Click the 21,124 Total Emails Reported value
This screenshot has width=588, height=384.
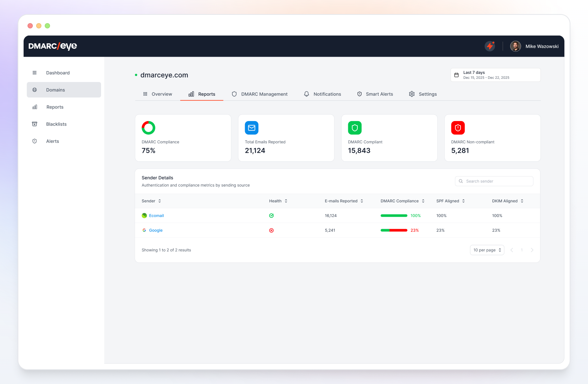tap(255, 151)
